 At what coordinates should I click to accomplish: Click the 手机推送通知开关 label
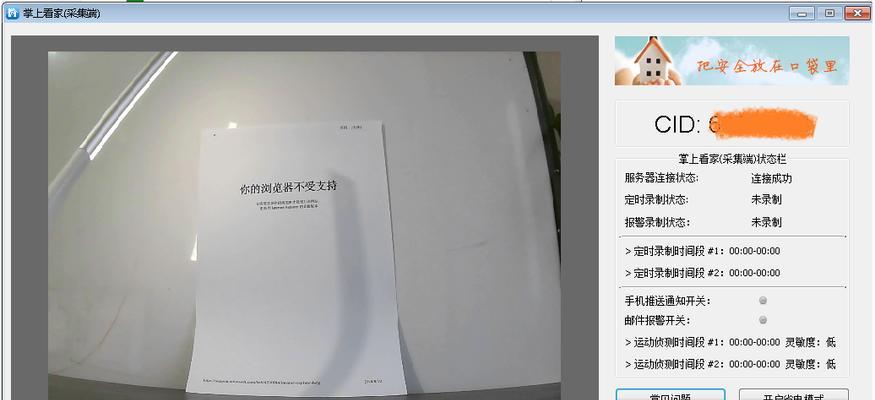click(667, 301)
